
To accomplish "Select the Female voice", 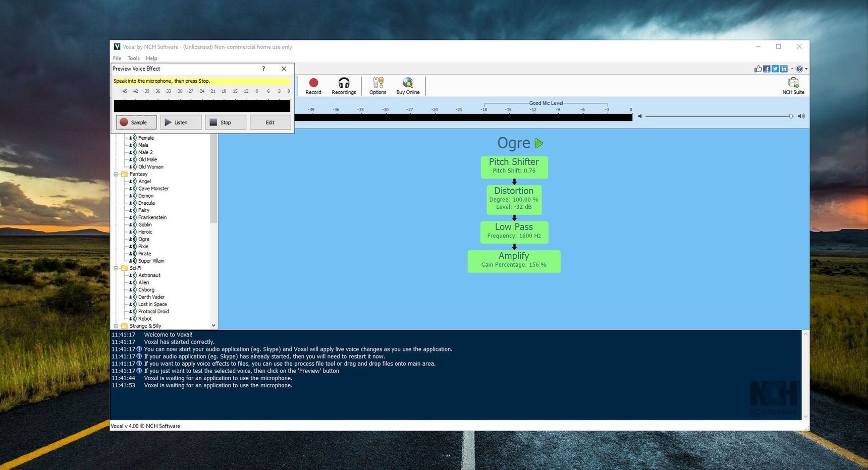I will tap(146, 138).
